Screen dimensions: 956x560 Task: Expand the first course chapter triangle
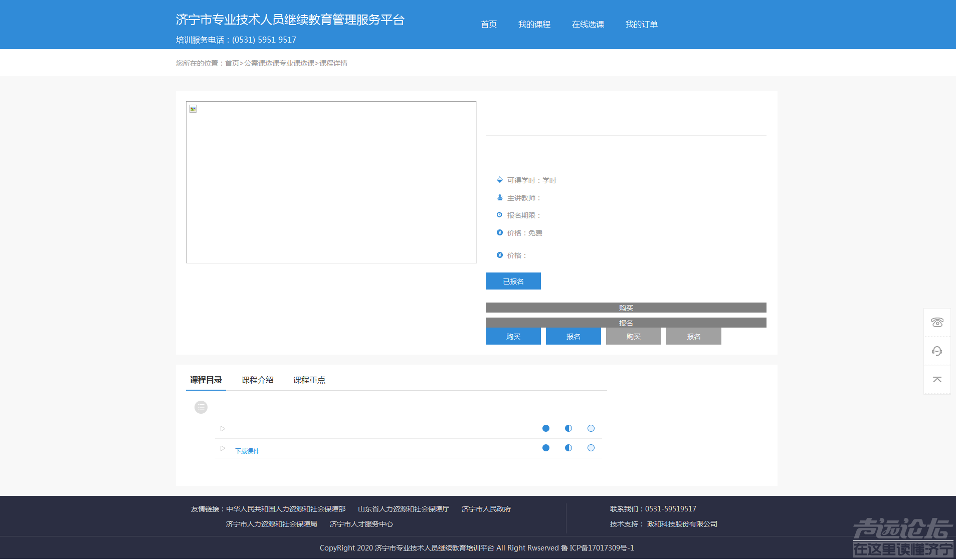coord(223,429)
